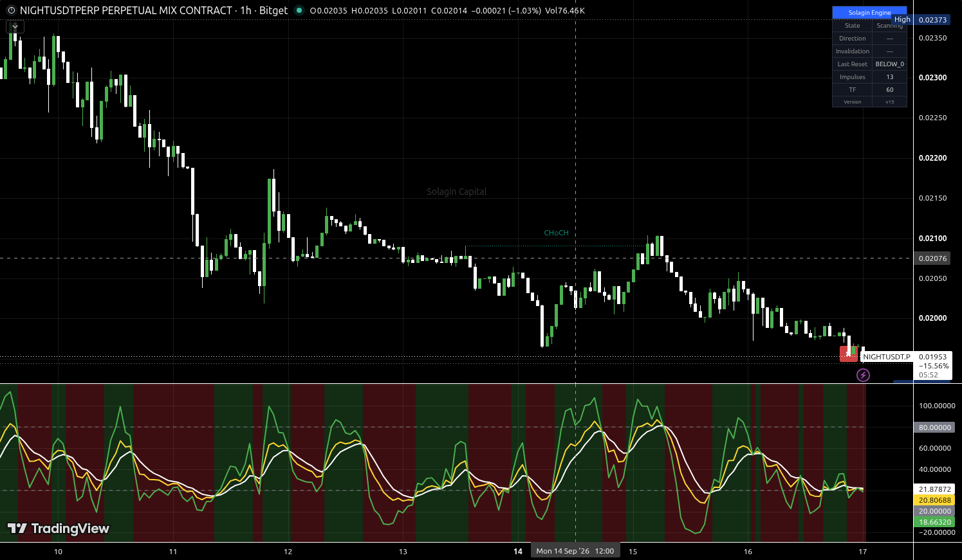This screenshot has width=962, height=560.
Task: Click the 0.02200 price scale label
Action: point(932,158)
